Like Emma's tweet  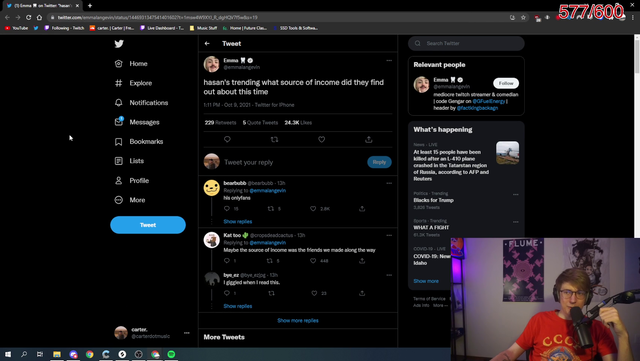pyautogui.click(x=322, y=139)
